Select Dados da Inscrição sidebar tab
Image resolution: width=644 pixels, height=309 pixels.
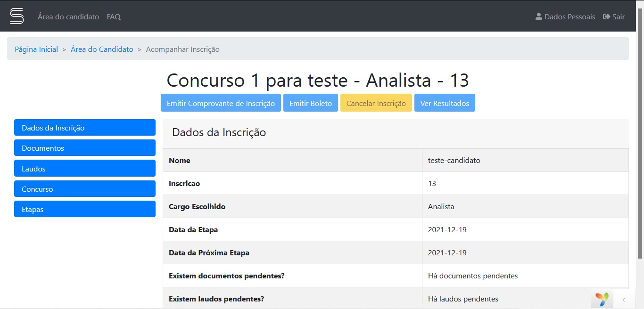[85, 128]
